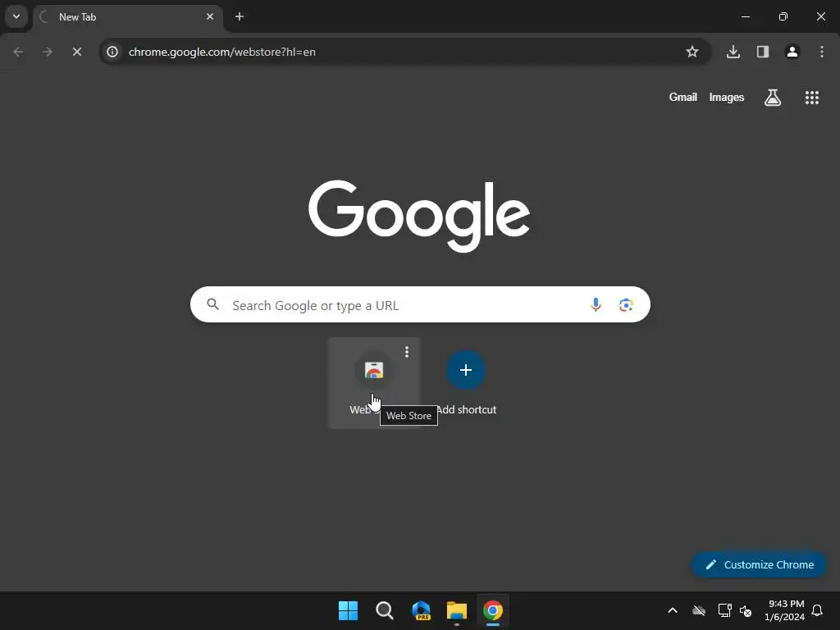The height and width of the screenshot is (630, 840).
Task: Open File Explorer from taskbar
Action: tap(457, 610)
